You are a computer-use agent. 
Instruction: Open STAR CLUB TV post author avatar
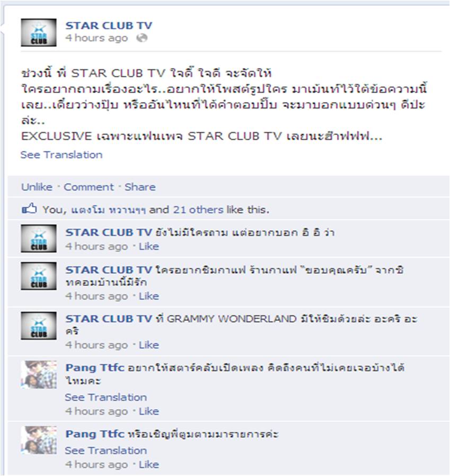coord(39,32)
